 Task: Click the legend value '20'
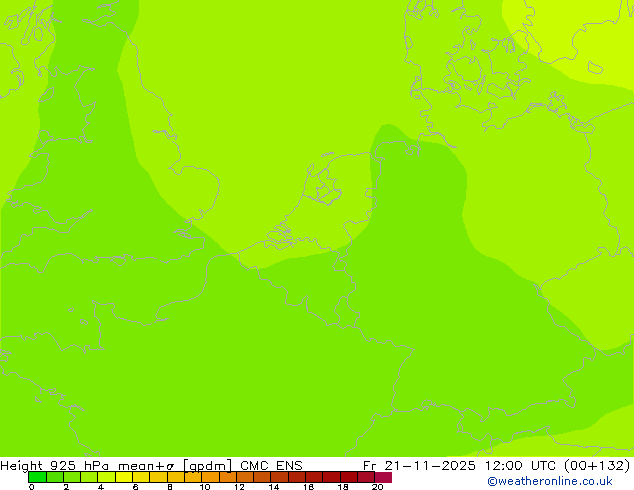click(377, 487)
